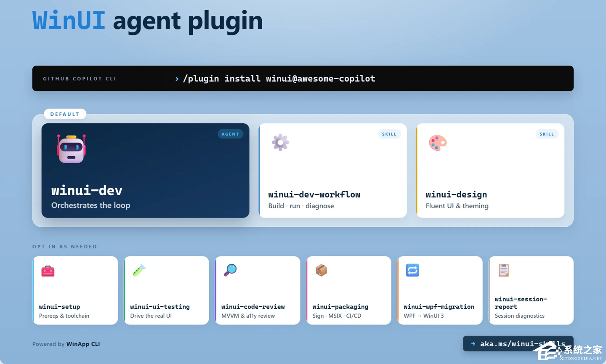Click the DEFAULT label pill
This screenshot has height=364, width=606.
65,114
